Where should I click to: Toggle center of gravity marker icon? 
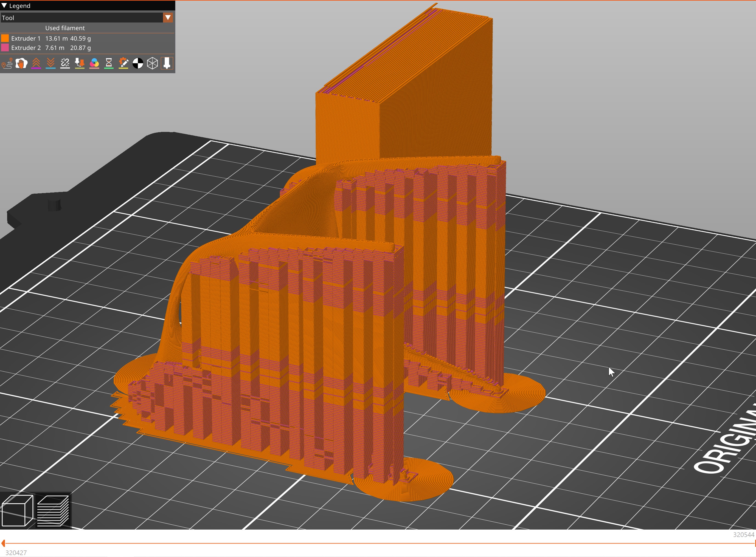coord(138,63)
